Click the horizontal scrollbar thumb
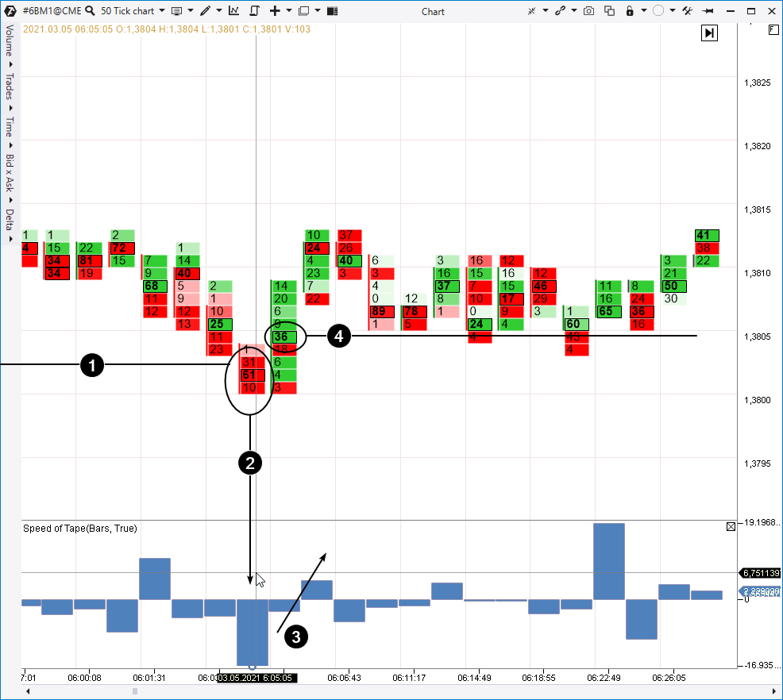783x700 pixels. pos(135,691)
